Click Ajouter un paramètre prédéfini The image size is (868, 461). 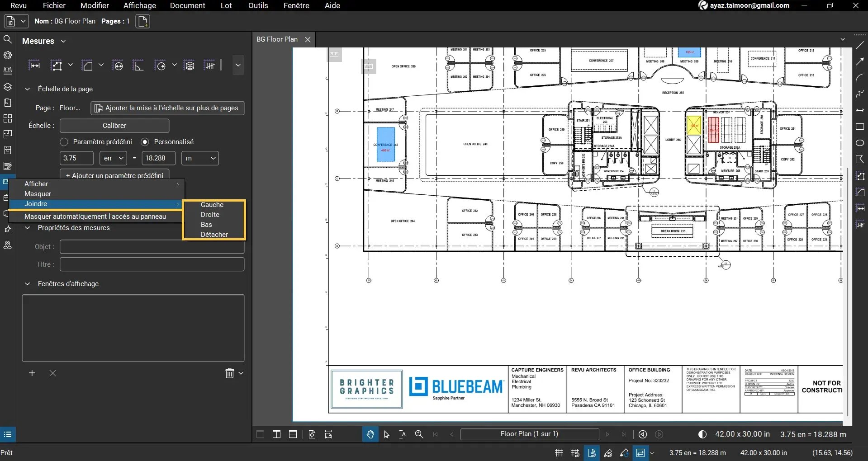[x=114, y=175]
